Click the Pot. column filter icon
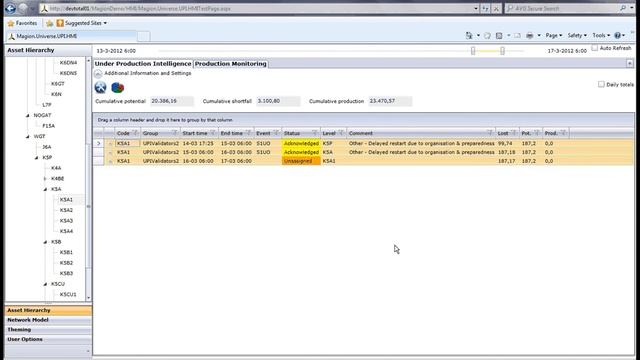This screenshot has width=640, height=360. click(x=537, y=133)
